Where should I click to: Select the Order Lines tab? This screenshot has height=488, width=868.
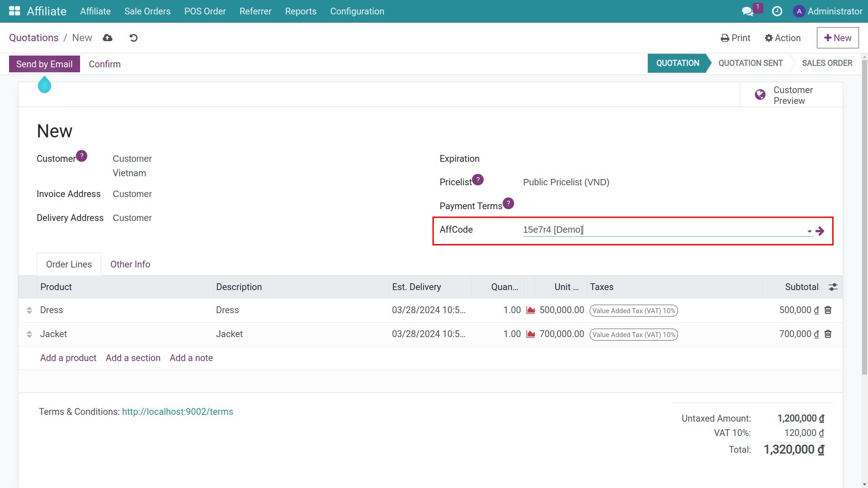click(69, 264)
